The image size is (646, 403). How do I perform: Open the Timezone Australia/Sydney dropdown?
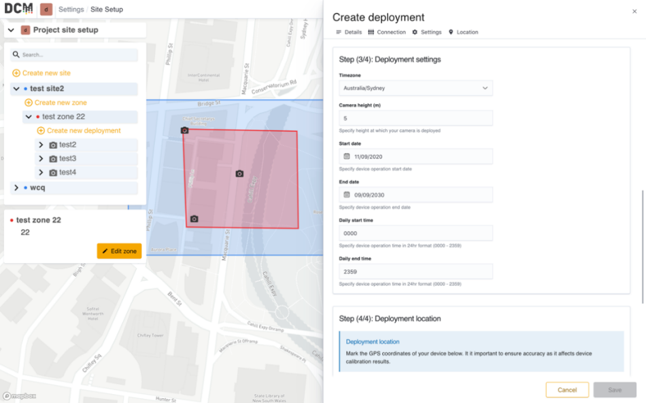point(415,88)
